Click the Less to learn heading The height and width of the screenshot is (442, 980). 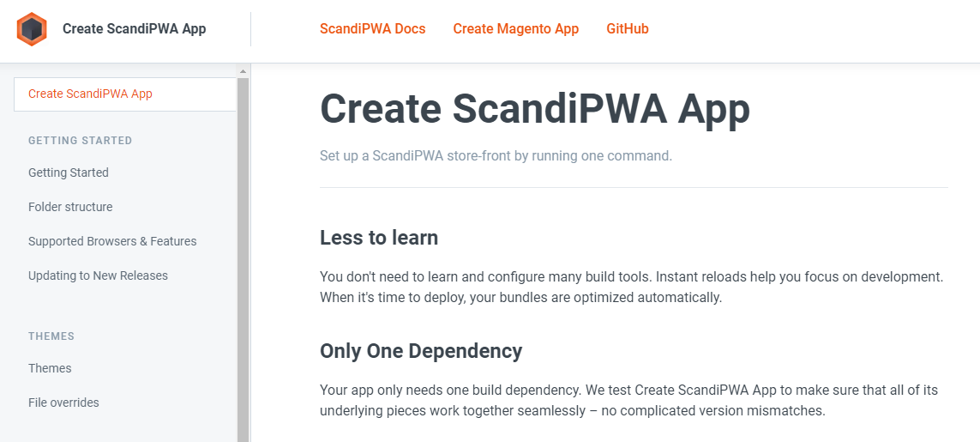point(379,238)
